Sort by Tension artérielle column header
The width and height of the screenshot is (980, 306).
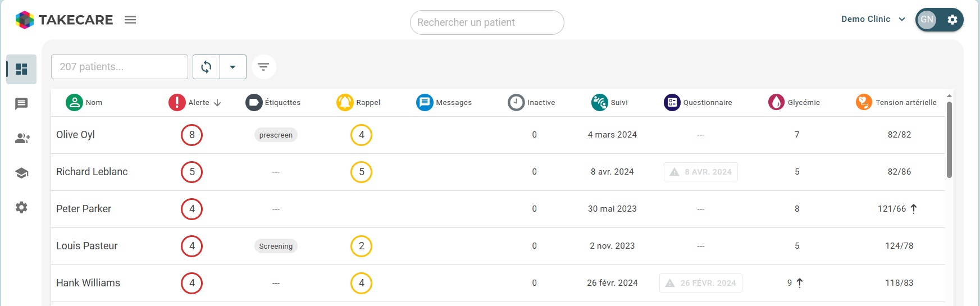[905, 103]
